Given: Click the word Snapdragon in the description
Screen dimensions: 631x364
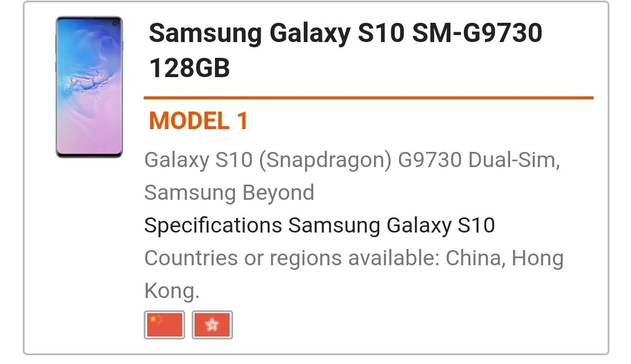Looking at the screenshot, I should pos(325,160).
